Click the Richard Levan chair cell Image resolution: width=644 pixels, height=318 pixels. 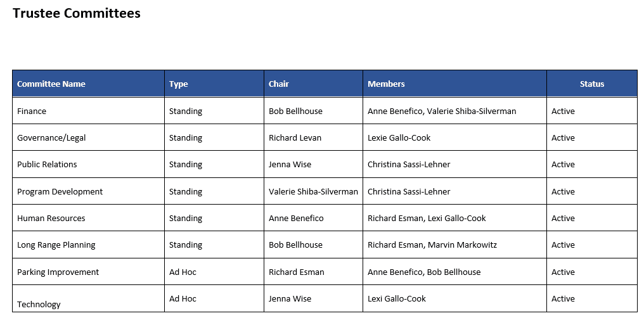(295, 138)
